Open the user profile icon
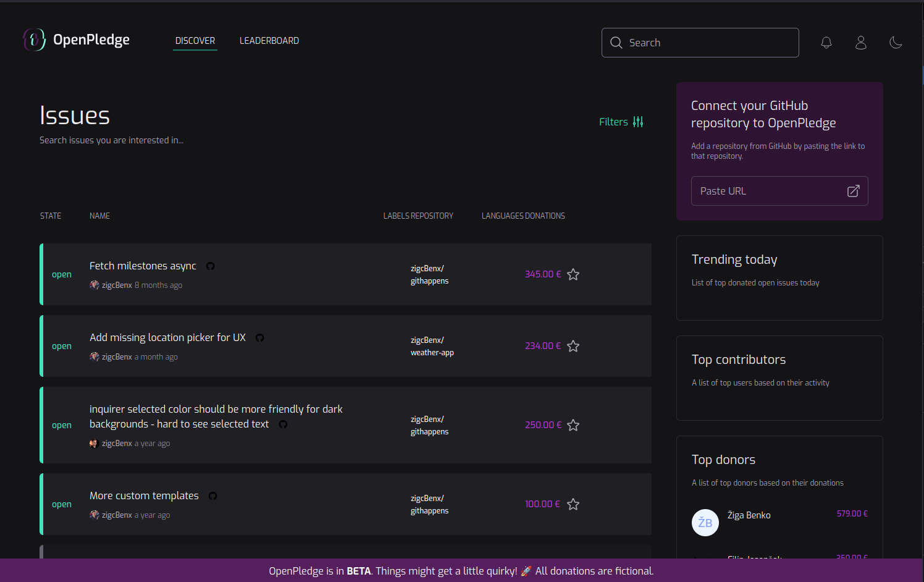Image resolution: width=924 pixels, height=582 pixels. pos(860,43)
